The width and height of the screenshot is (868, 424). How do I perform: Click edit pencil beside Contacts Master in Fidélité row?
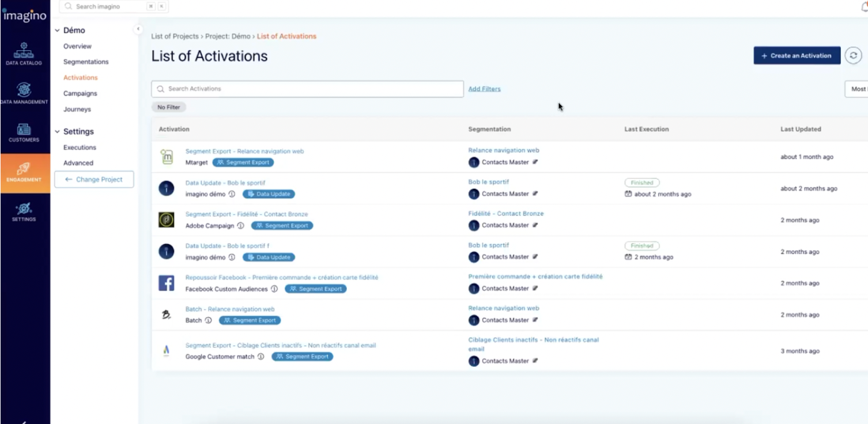click(x=535, y=225)
